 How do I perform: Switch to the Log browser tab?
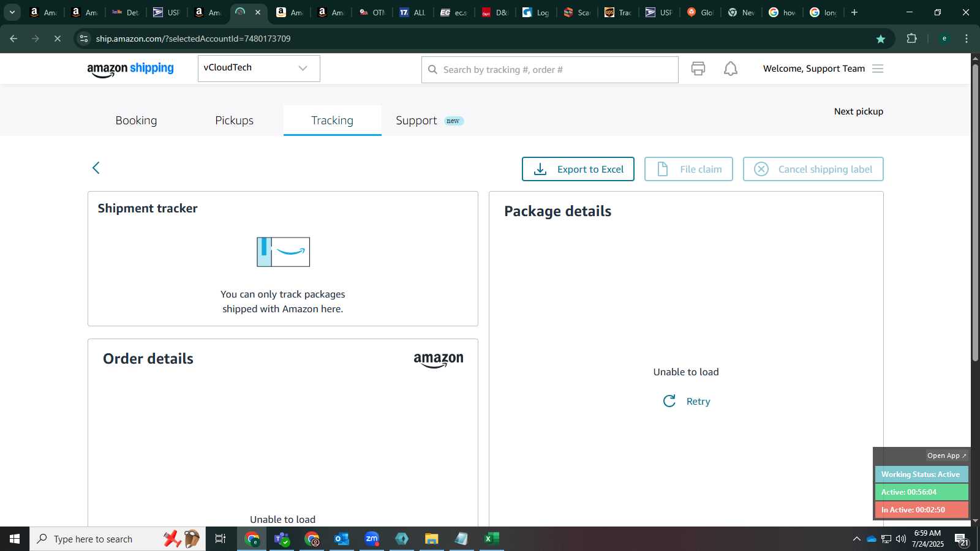click(x=535, y=12)
